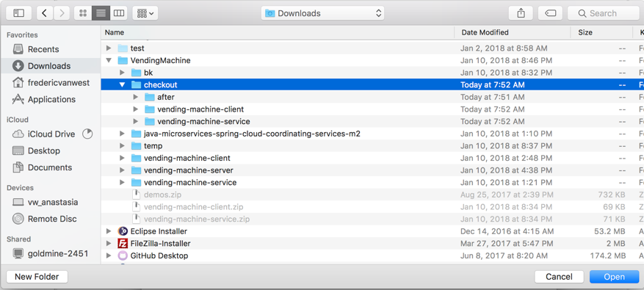Expand the temp folder

[x=122, y=146]
